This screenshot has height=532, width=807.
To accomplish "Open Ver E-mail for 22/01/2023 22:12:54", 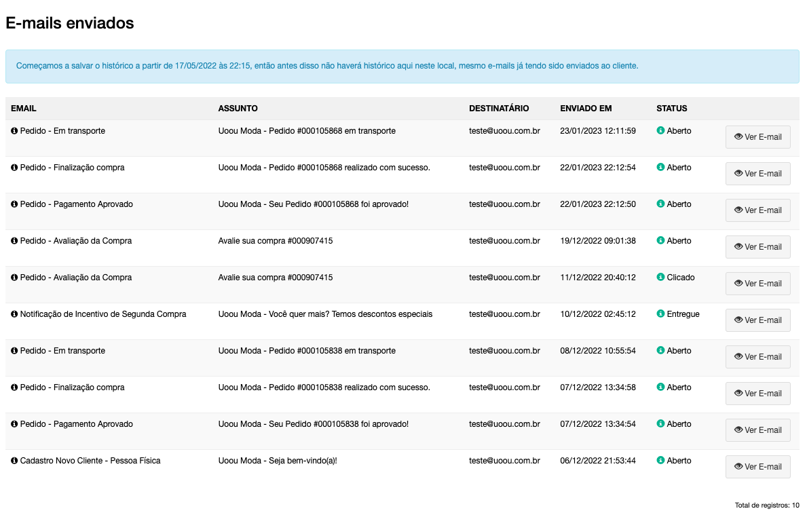I will pos(757,174).
